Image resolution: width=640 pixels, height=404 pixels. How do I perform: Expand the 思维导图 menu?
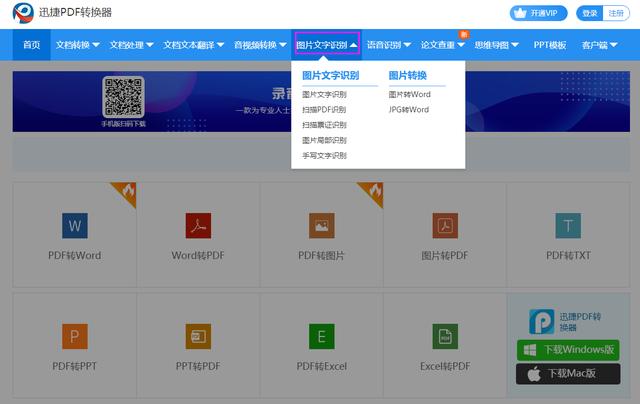click(496, 45)
